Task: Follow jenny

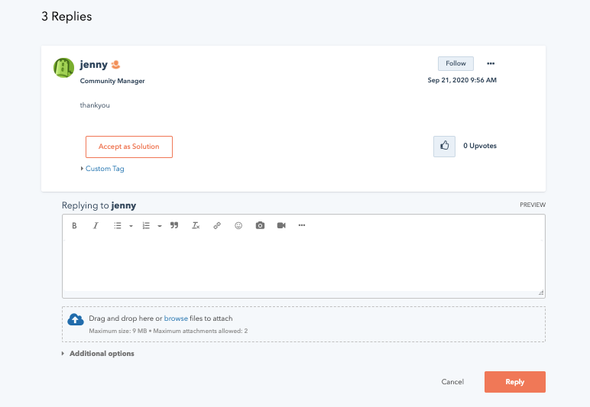Action: coord(456,64)
